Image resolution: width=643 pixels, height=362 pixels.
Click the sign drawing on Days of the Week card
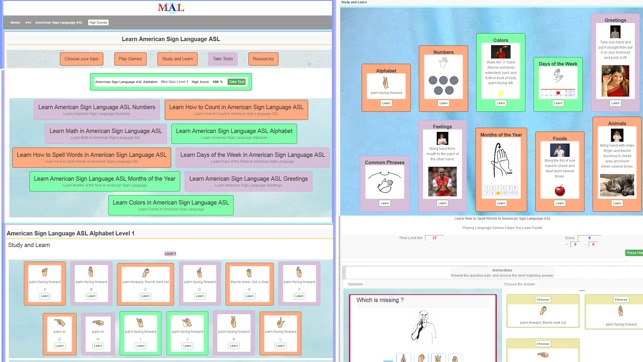click(x=558, y=75)
